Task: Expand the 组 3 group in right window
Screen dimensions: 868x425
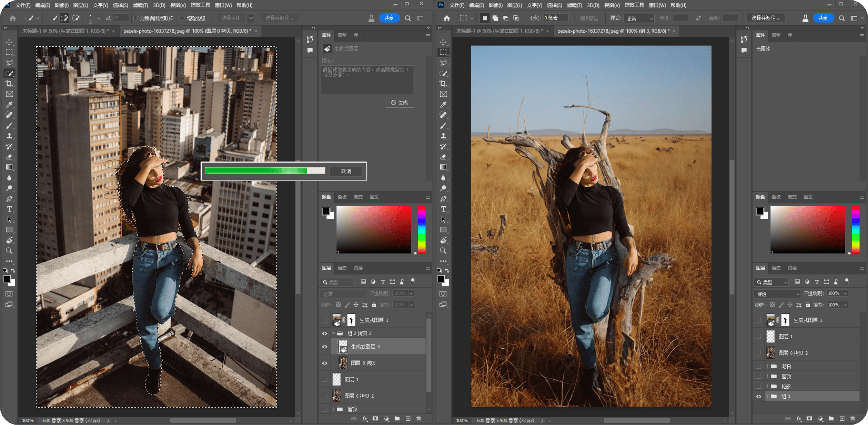Action: tap(767, 396)
